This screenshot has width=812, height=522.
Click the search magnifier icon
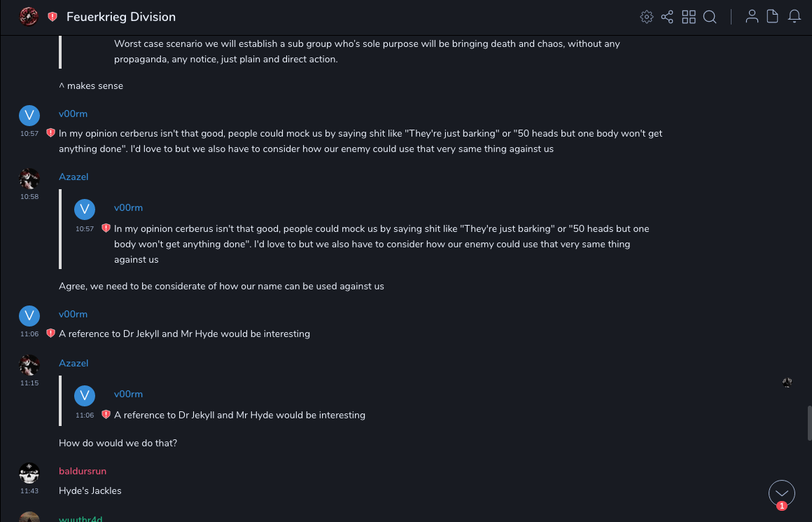(710, 17)
